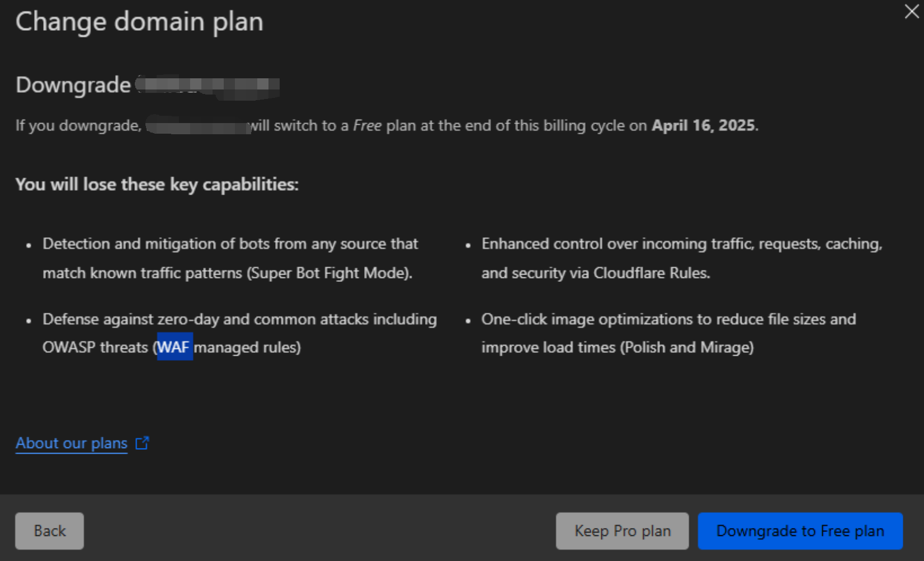
Task: Click the italic Free plan word
Action: click(x=367, y=125)
